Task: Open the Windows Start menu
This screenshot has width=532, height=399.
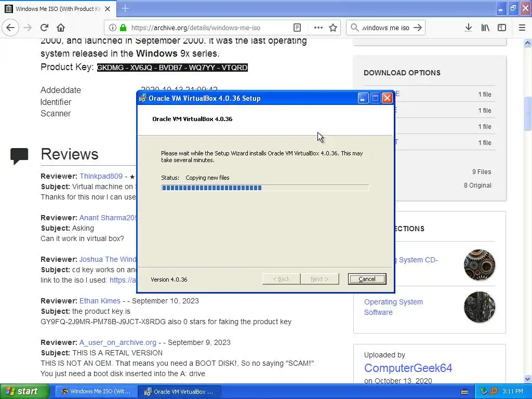Action: point(25,392)
